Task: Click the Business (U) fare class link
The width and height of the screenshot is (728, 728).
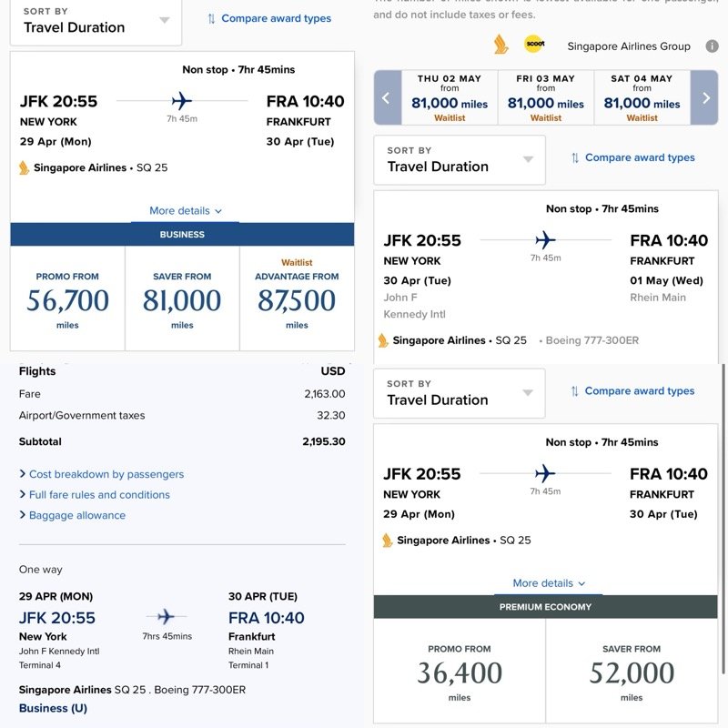Action: 53,708
